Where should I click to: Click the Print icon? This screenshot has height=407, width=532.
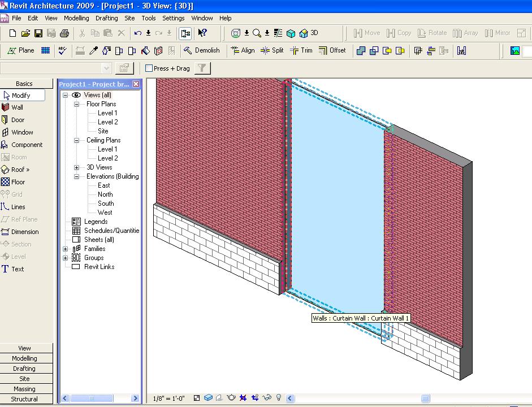coord(64,33)
